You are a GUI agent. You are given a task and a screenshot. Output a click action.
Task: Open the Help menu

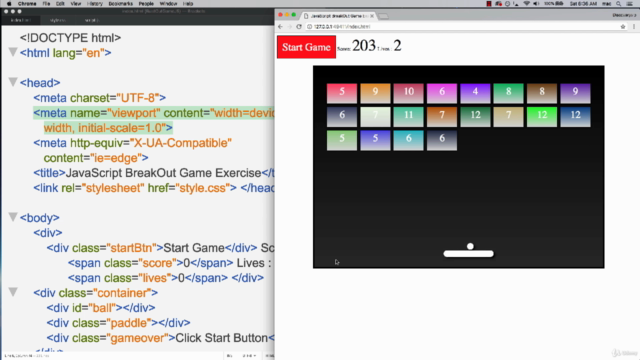pyautogui.click(x=188, y=4)
